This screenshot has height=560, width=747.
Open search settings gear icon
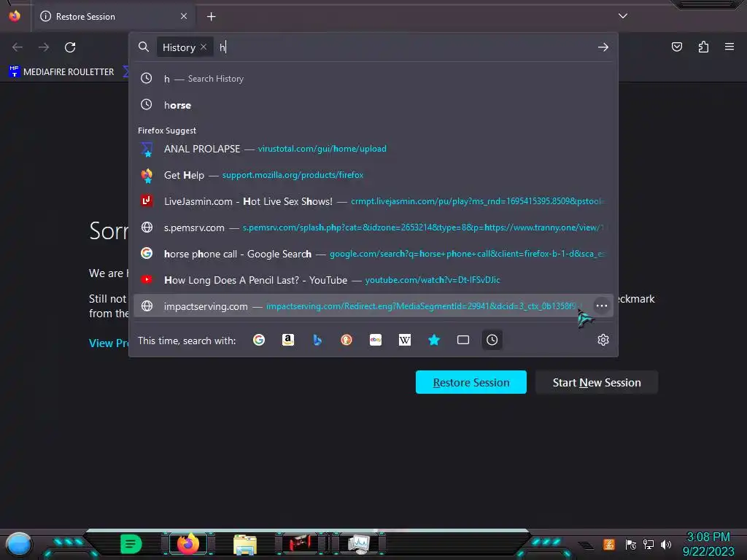pos(603,340)
